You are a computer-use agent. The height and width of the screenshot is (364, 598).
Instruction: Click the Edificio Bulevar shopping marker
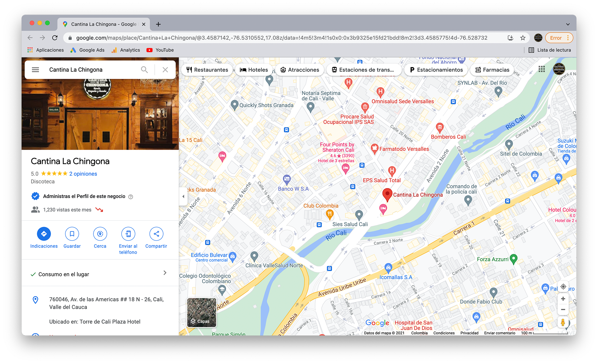pyautogui.click(x=233, y=257)
